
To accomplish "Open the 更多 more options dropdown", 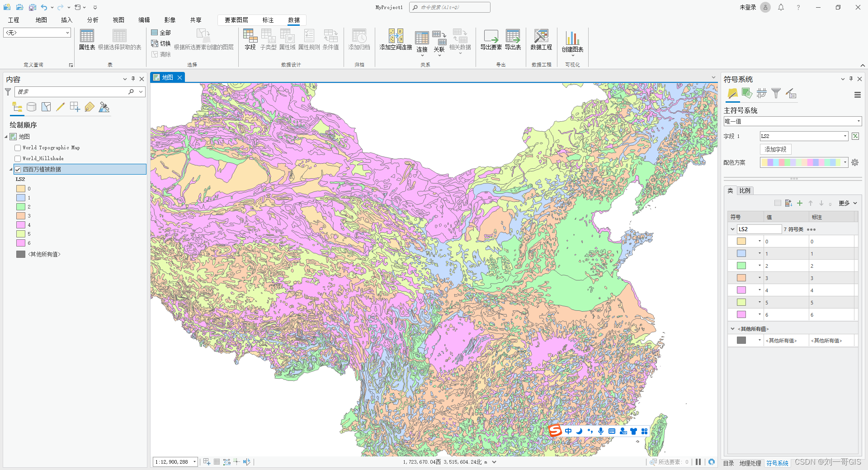I will (x=848, y=203).
